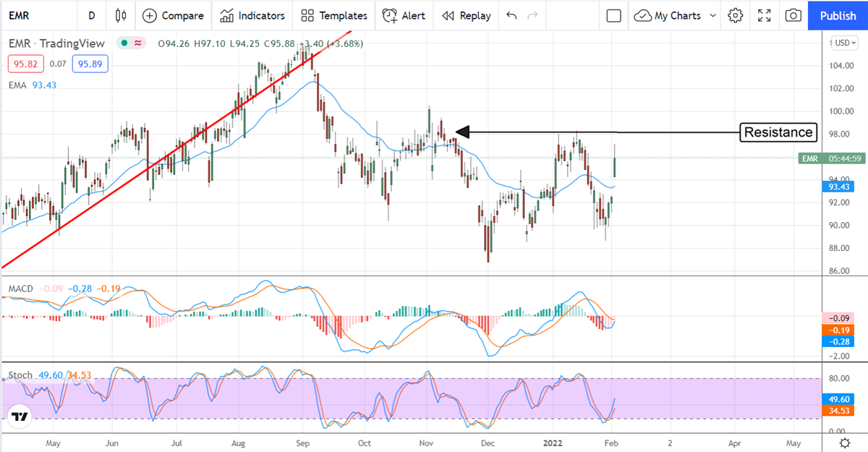Publish the chart idea
Image resolution: width=868 pixels, height=452 pixels.
point(838,15)
